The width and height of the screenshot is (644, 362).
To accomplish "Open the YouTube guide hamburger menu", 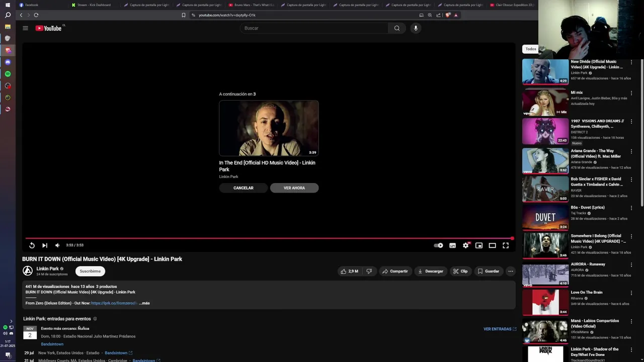I will click(x=25, y=28).
